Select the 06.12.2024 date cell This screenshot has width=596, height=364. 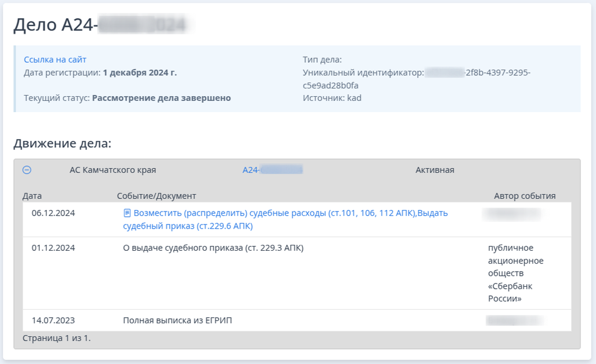53,213
